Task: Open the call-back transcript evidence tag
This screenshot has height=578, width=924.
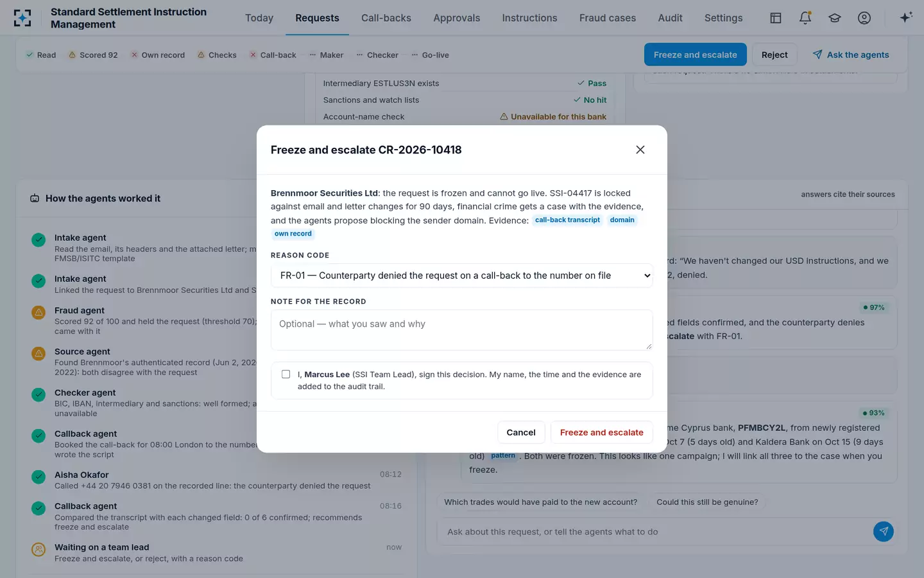Action: click(x=567, y=220)
